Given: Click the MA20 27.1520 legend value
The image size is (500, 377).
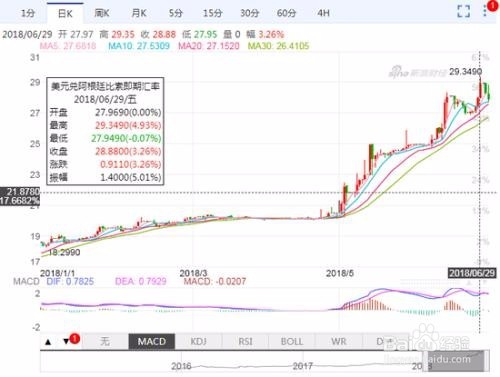Looking at the screenshot, I should (209, 46).
